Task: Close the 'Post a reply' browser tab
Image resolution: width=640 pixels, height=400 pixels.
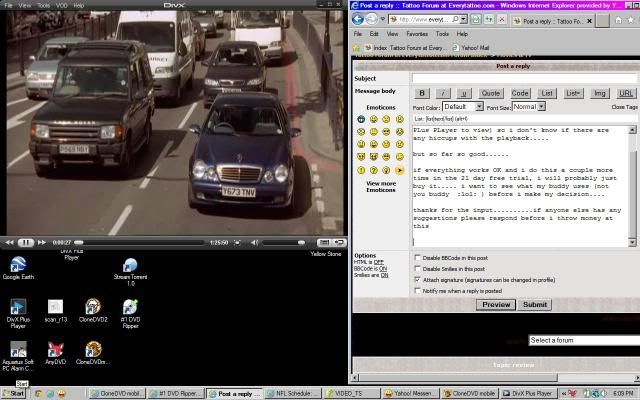Action: click(x=589, y=21)
